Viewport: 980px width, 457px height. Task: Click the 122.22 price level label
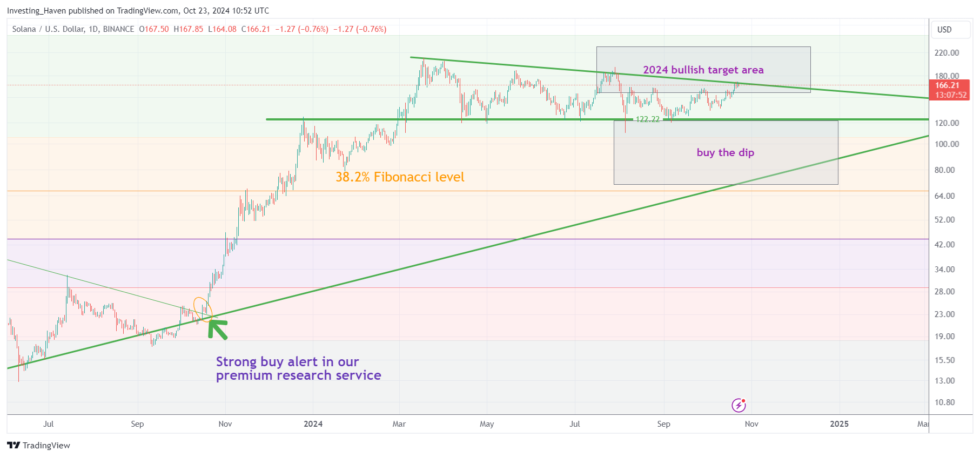(x=647, y=119)
